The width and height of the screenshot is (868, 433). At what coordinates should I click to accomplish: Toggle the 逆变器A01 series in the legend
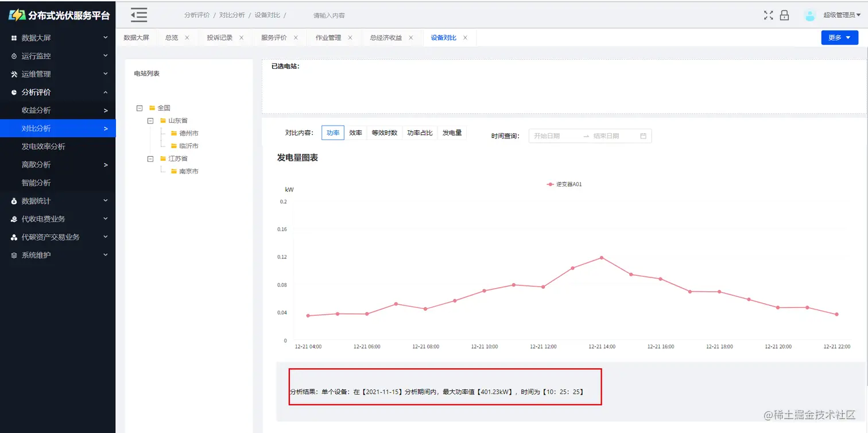(569, 185)
